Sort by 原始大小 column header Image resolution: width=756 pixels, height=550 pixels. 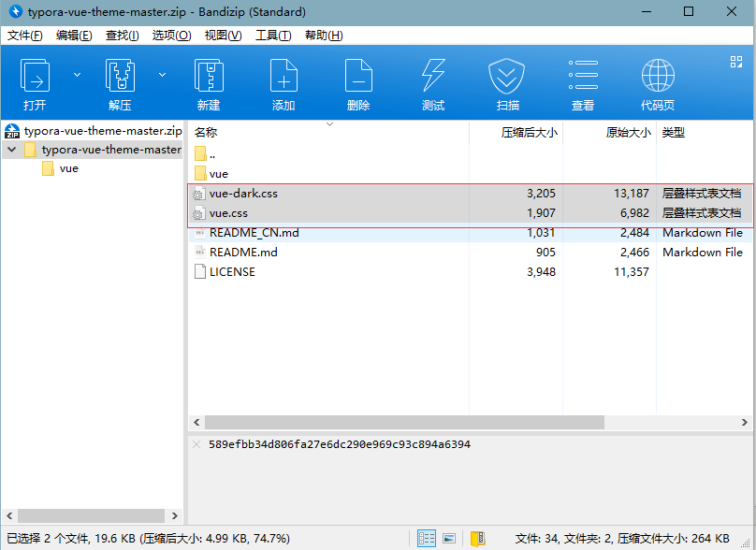coord(628,133)
